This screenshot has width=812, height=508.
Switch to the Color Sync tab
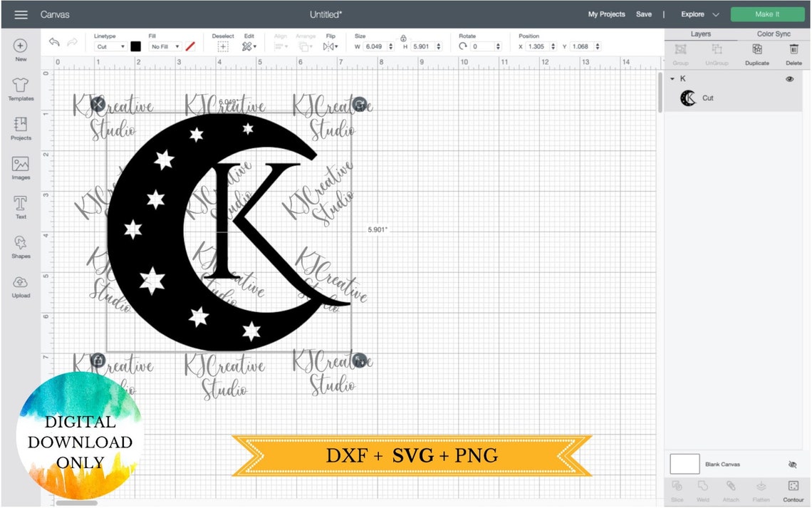[774, 34]
